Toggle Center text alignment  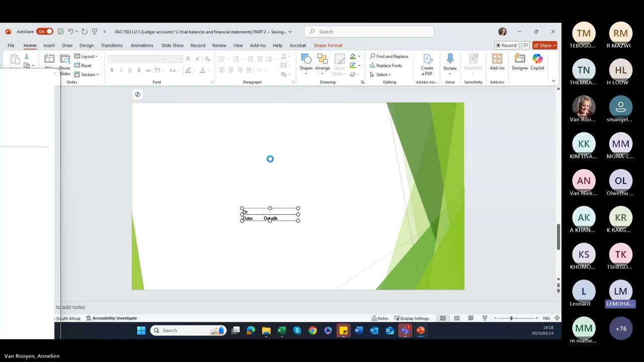[x=230, y=70]
